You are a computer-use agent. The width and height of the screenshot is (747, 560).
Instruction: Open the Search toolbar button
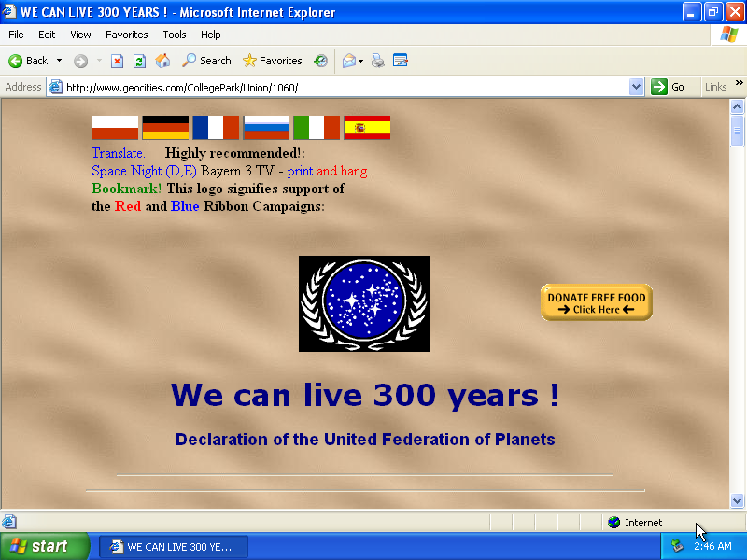coord(206,61)
